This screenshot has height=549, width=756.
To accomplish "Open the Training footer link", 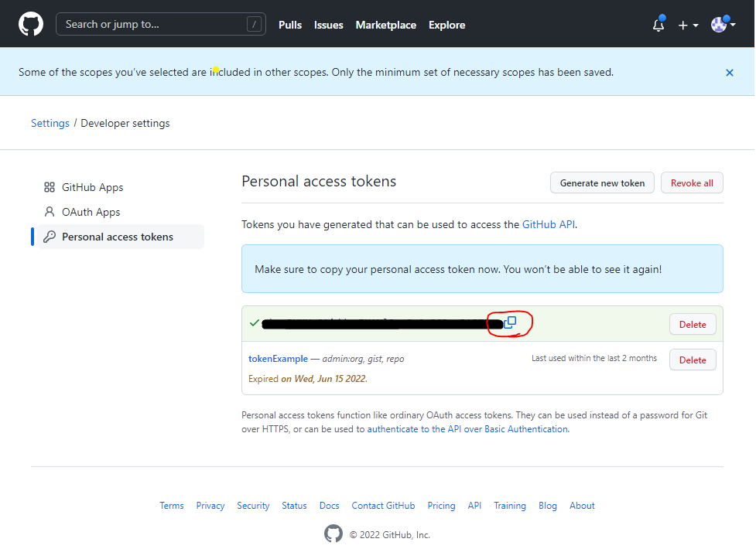I will [510, 506].
